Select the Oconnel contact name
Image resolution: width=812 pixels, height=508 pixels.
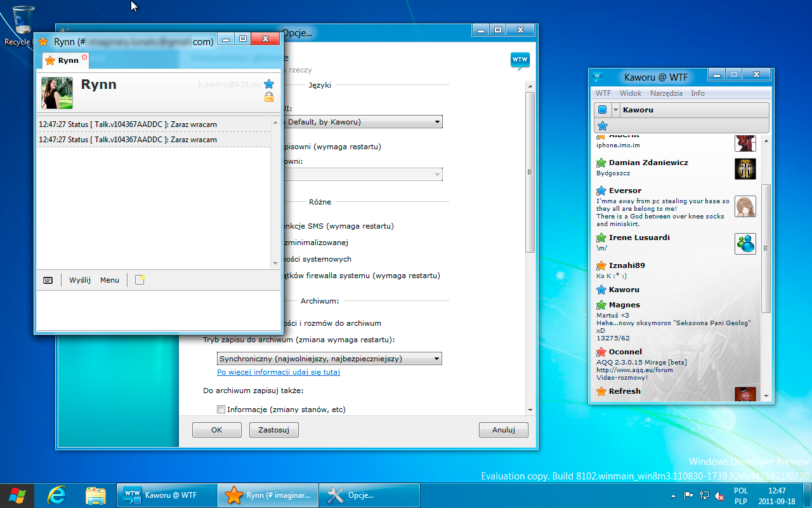[625, 352]
